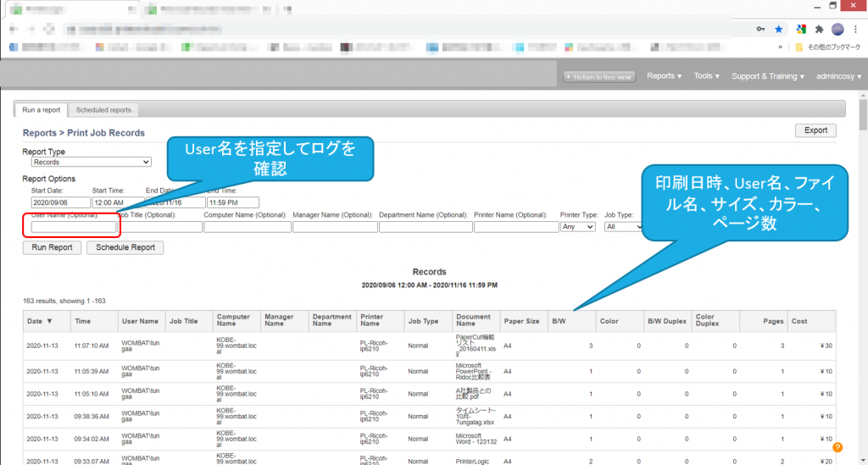Click the Start Date field

(x=60, y=202)
